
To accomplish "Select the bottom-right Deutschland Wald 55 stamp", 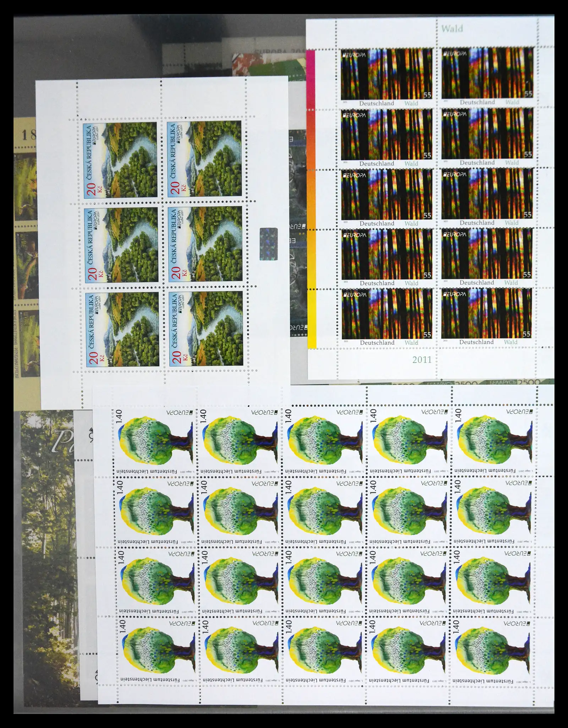I will point(487,316).
